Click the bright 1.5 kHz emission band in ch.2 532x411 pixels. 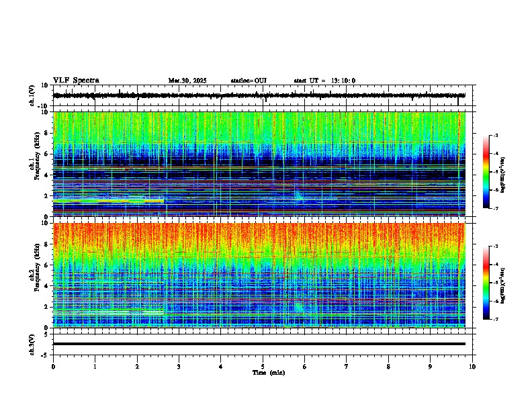coord(109,312)
